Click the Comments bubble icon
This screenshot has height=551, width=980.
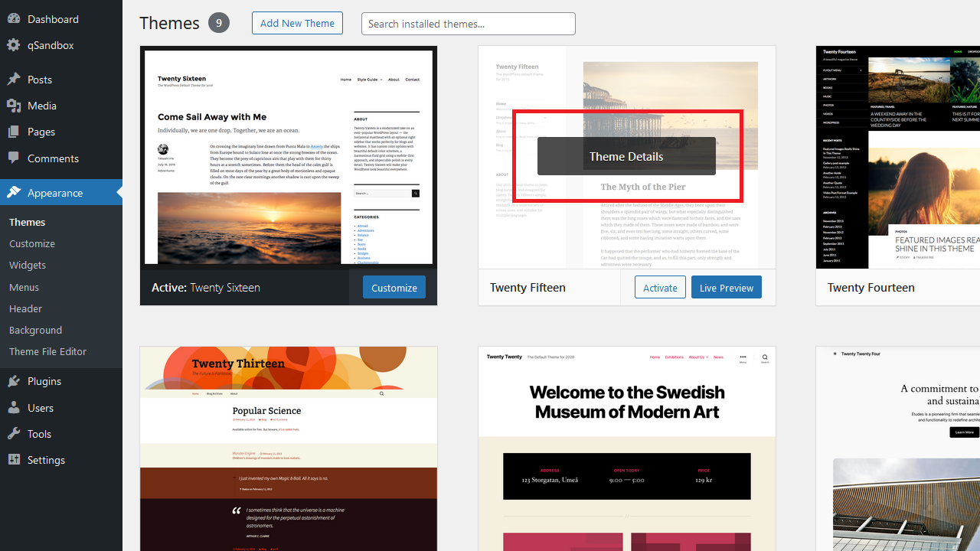click(x=14, y=158)
